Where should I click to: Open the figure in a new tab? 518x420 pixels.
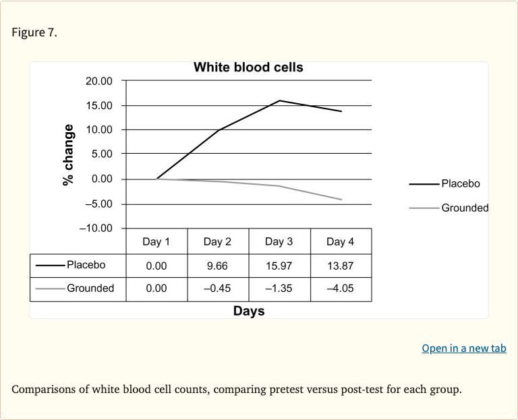(463, 348)
